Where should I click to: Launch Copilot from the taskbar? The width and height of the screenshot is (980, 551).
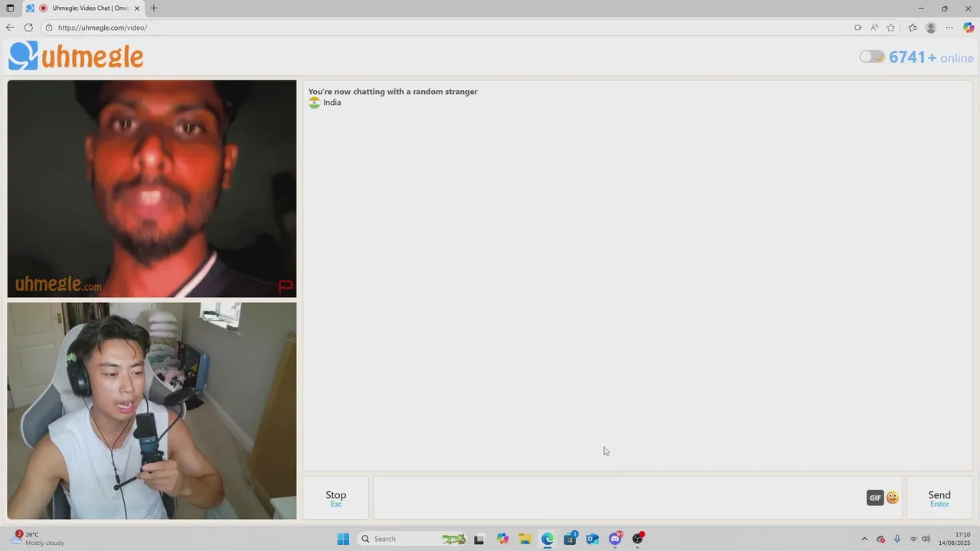tap(502, 539)
